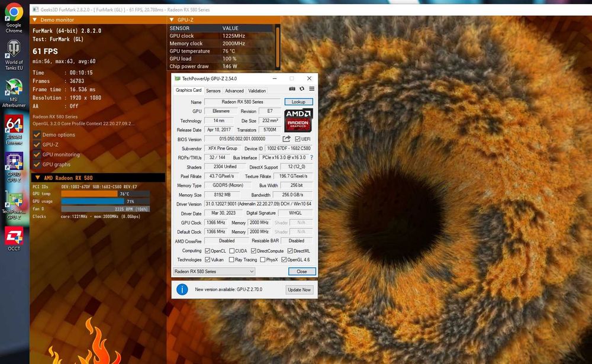Click the blue info icon in update bar
This screenshot has width=592, height=364.
click(x=182, y=289)
